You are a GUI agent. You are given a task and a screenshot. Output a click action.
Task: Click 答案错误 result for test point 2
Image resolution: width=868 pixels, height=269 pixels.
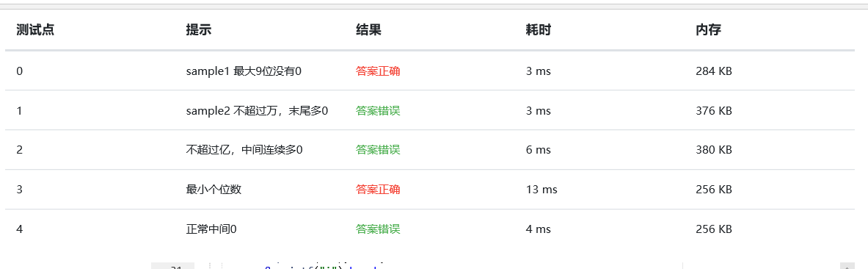(378, 150)
